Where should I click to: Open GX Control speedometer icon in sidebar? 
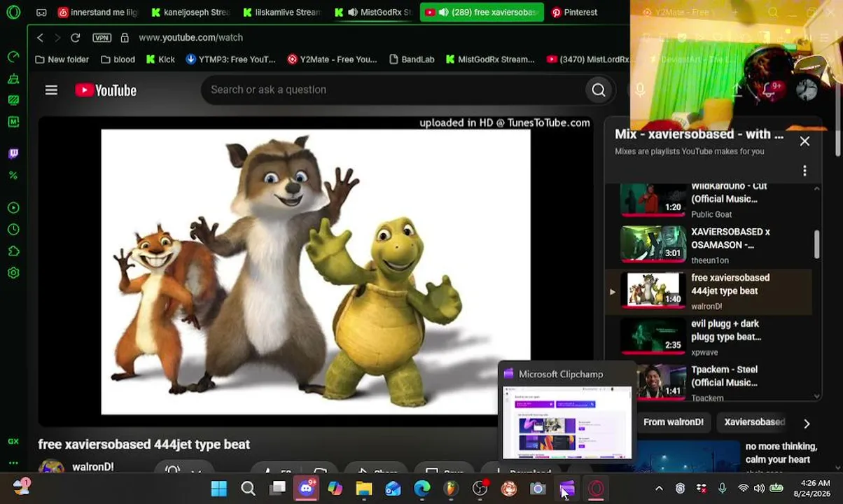[13, 56]
